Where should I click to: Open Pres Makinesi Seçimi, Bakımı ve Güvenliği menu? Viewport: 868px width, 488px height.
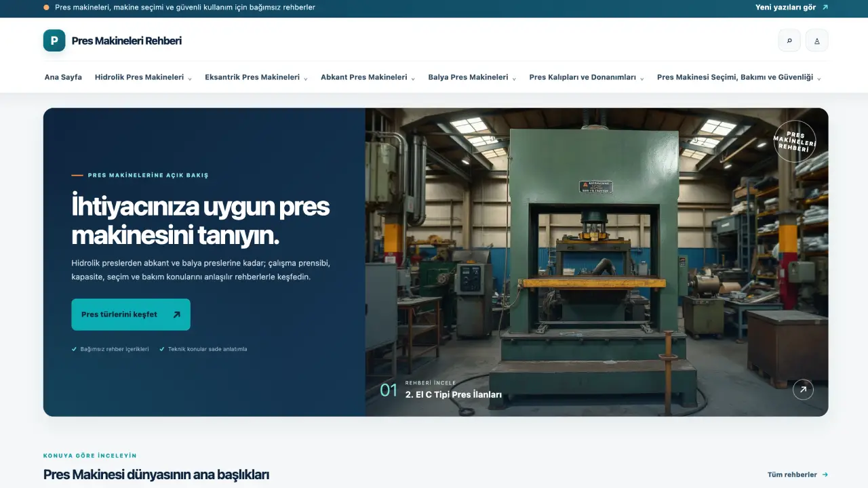point(735,77)
